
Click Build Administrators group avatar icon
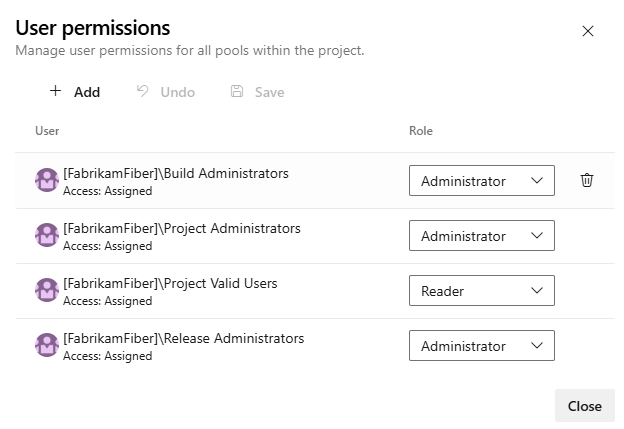tap(46, 180)
